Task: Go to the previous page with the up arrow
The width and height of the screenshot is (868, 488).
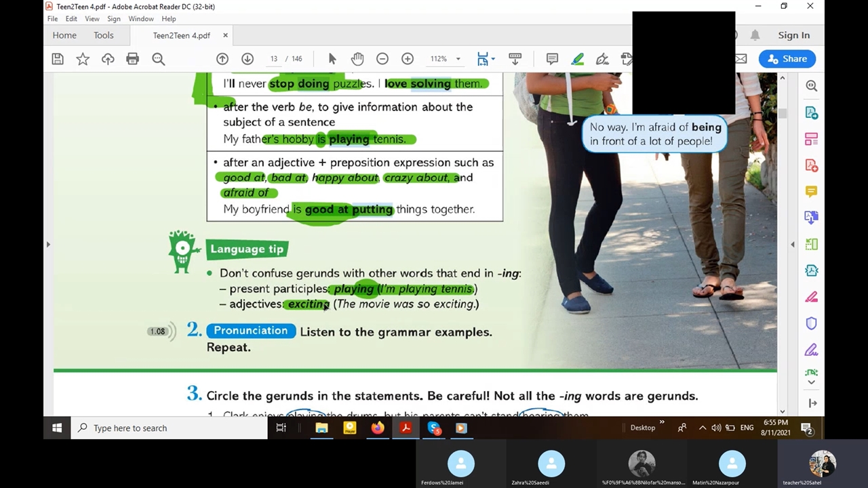Action: (222, 59)
